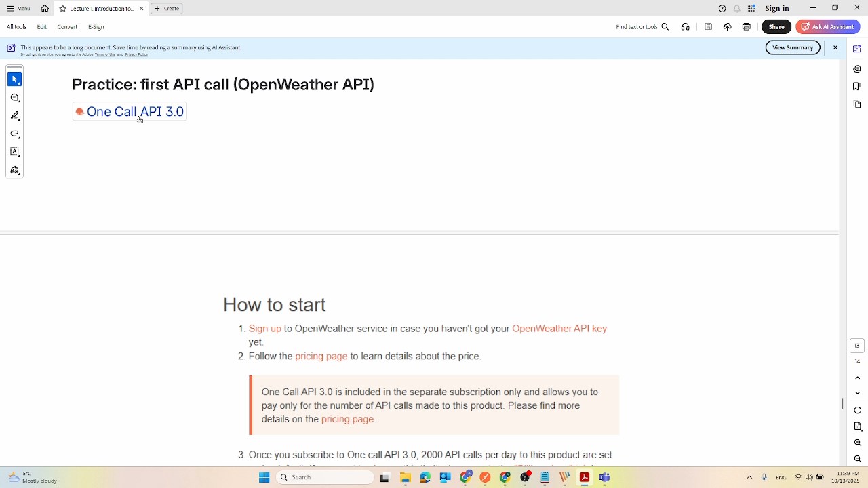Screen dimensions: 868x488
Task: Pick the highlighter pen tool
Action: coord(15,116)
